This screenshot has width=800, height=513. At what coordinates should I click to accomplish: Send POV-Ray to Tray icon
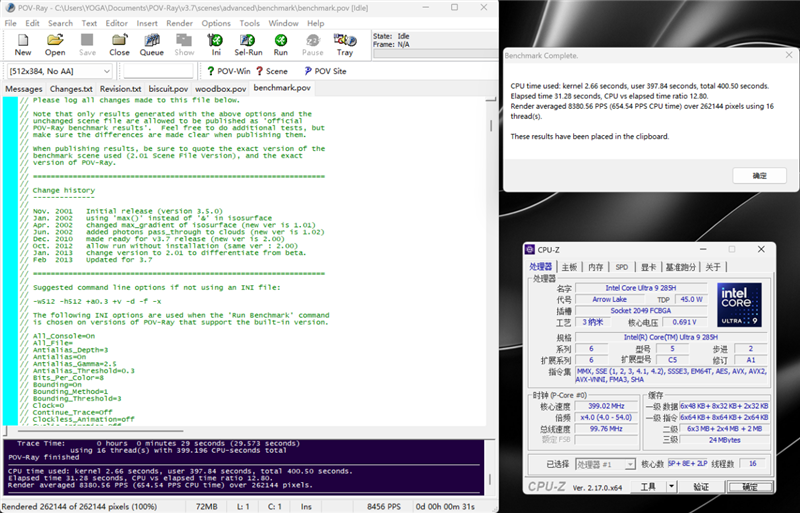coord(344,45)
